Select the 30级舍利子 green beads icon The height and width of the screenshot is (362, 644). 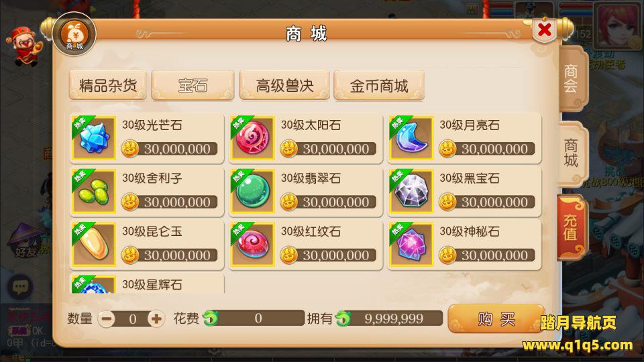[94, 191]
